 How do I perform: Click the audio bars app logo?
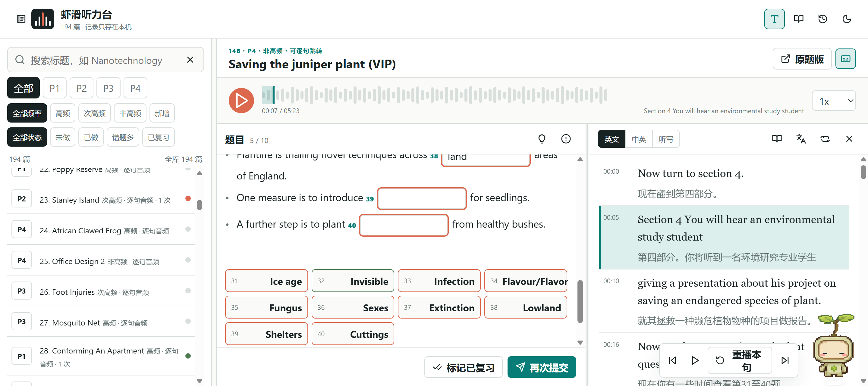(x=43, y=19)
